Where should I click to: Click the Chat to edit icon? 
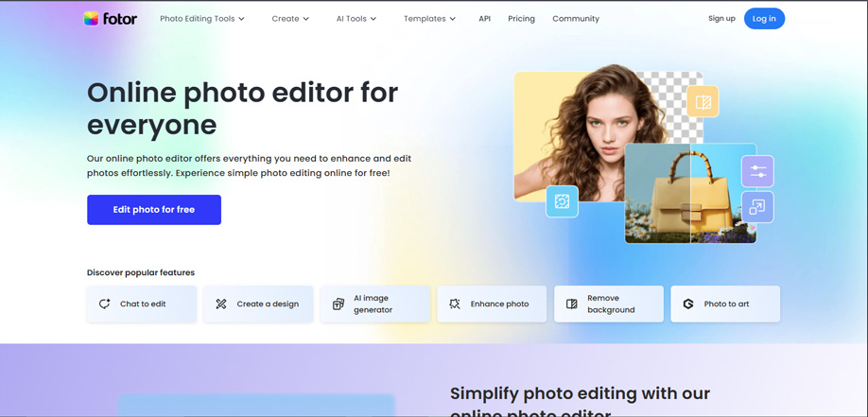(x=105, y=304)
